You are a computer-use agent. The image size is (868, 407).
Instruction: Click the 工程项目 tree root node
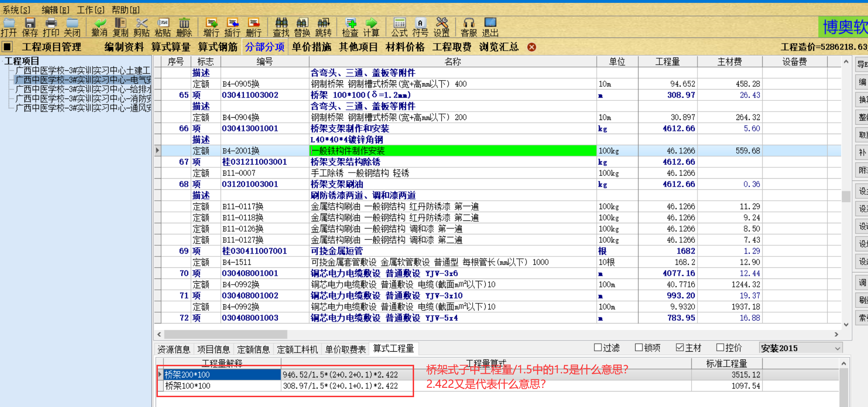(22, 61)
